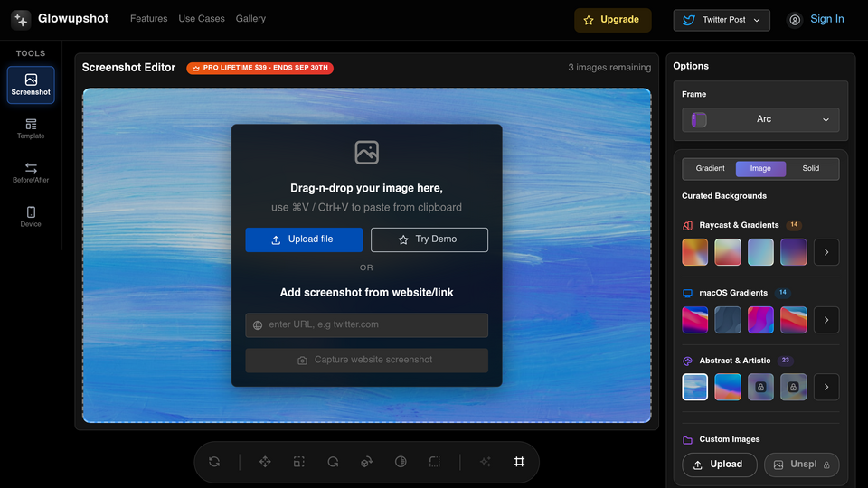Viewport: 868px width, 488px height.
Task: Open the Gallery page
Action: (x=250, y=19)
